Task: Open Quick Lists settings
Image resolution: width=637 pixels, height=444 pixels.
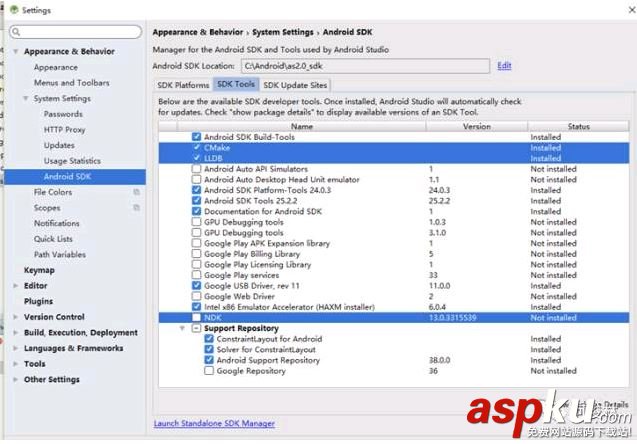Action: (x=53, y=239)
